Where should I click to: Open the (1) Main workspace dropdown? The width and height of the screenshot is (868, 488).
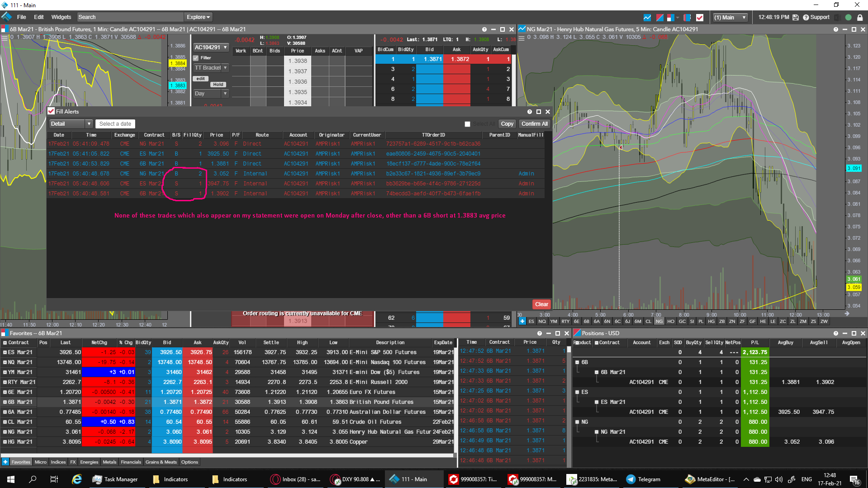(x=730, y=17)
